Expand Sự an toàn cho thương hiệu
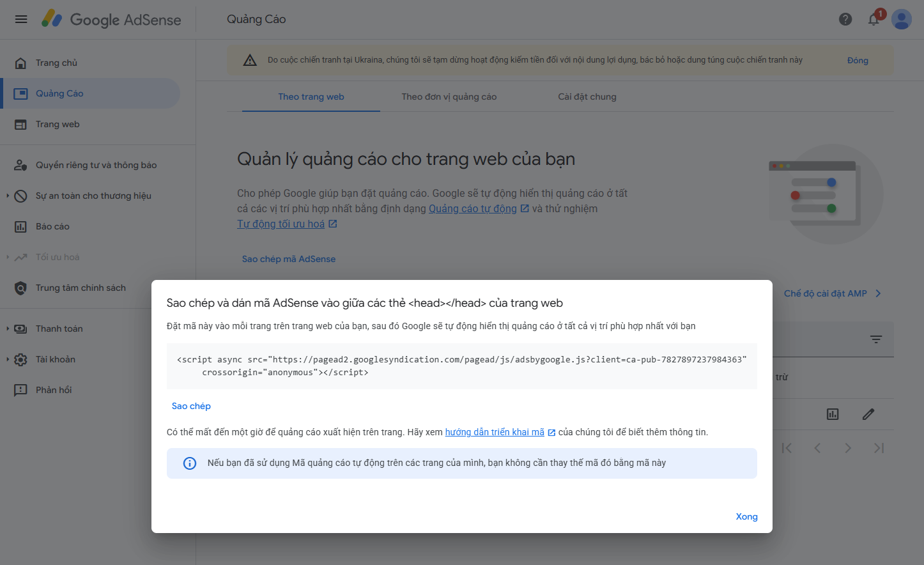 8,196
